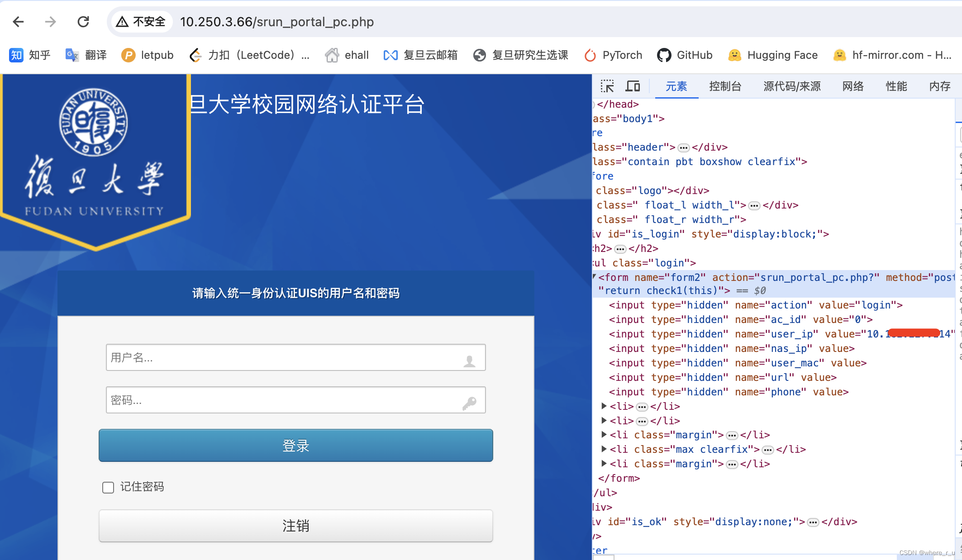Expand the header div ellipsis
Screen dimensions: 962x560
684,148
